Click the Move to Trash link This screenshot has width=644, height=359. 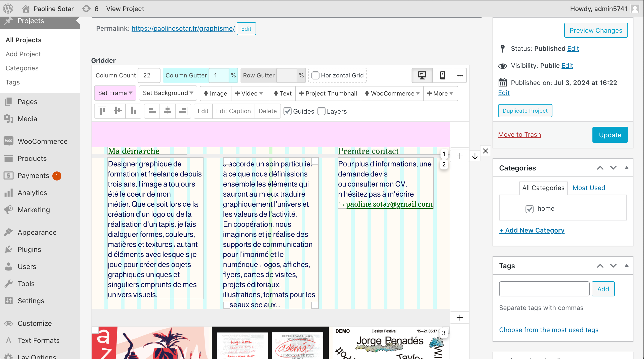519,134
